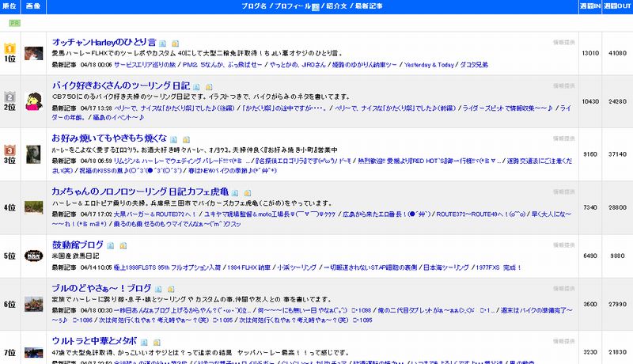Open article 広島から来たエロ番長！
Screen dimensions: 633x364
click(387, 214)
